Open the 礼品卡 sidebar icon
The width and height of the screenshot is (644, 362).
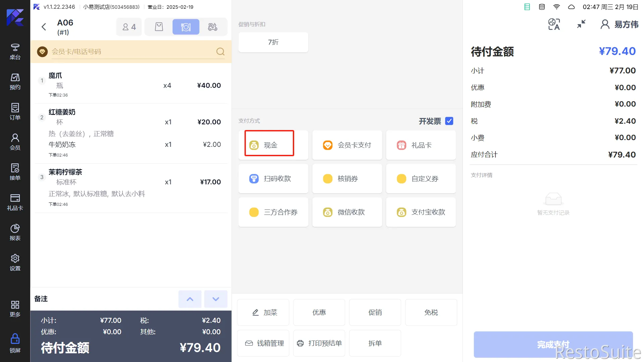click(15, 202)
